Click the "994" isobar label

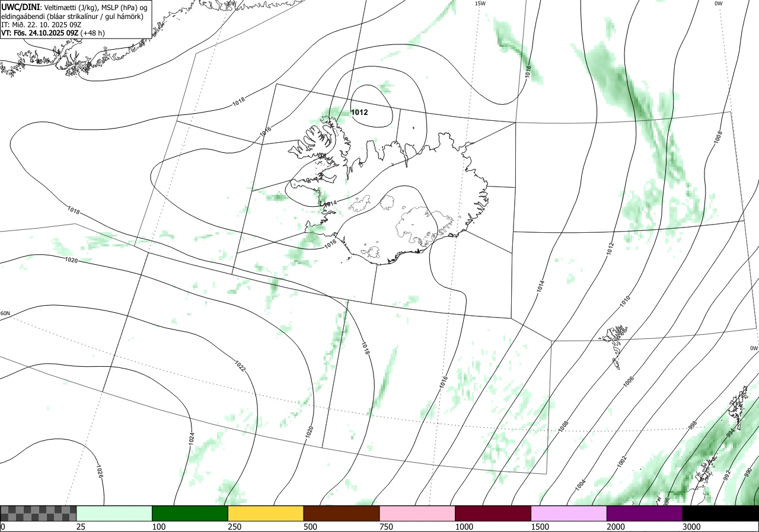tap(730, 434)
